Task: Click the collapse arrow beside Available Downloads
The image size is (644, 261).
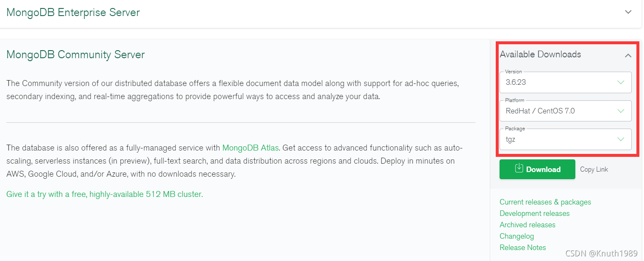Action: (x=628, y=55)
